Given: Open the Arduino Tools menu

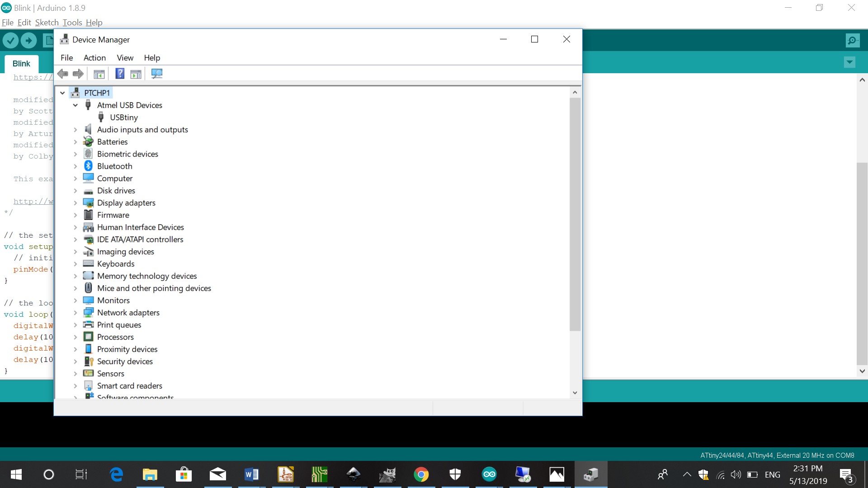Looking at the screenshot, I should 72,23.
